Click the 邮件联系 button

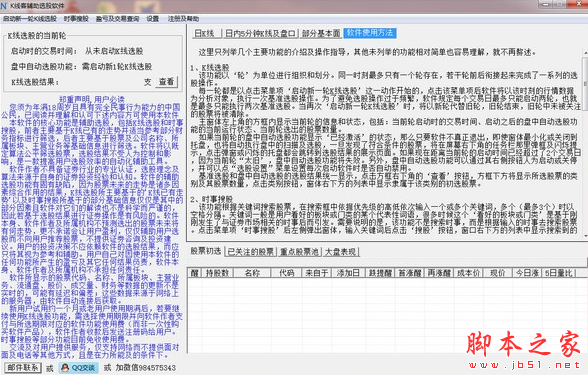[x=23, y=368]
